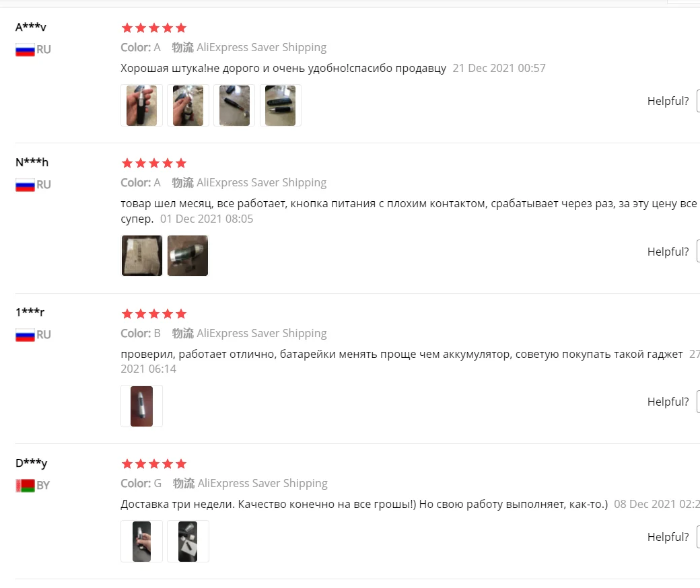
Task: Click Helpful? on D***y's review
Action: point(668,537)
